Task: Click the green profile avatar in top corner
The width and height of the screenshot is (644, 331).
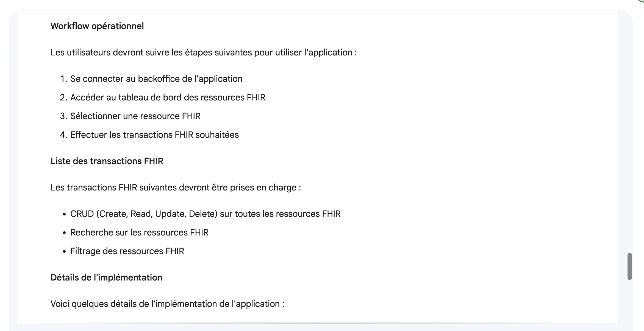Action: click(642, 1)
